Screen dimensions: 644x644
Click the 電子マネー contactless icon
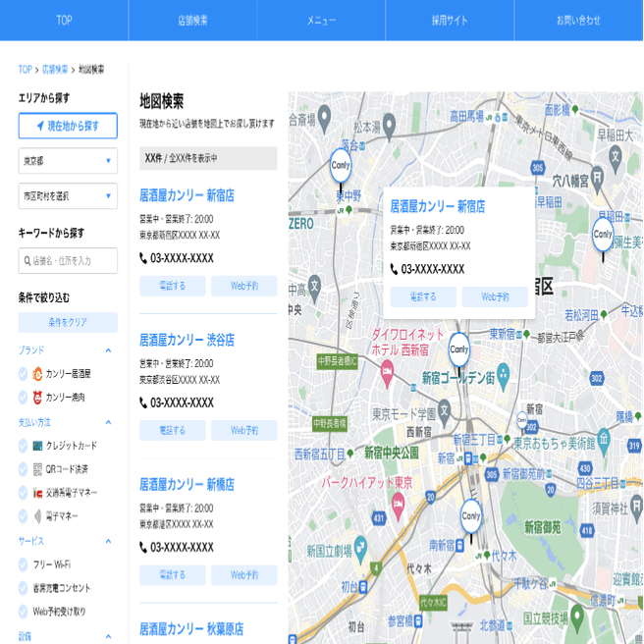point(37,516)
